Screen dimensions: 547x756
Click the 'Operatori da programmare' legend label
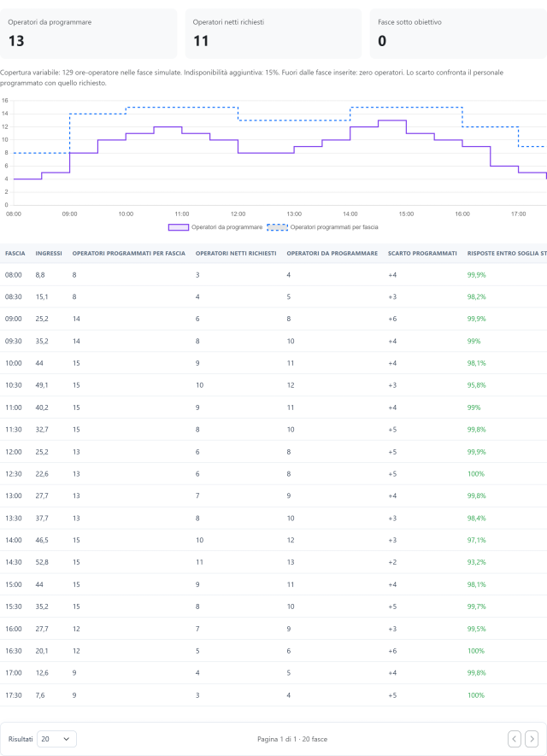click(x=226, y=227)
